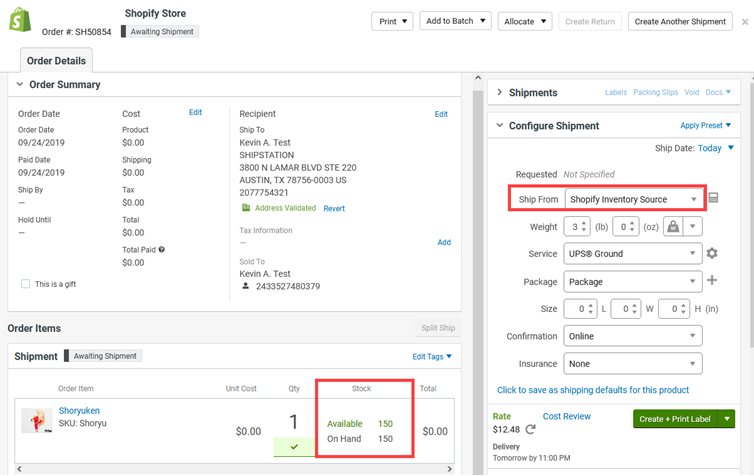
Task: Open Create + Print Label arrow menu
Action: tap(727, 419)
